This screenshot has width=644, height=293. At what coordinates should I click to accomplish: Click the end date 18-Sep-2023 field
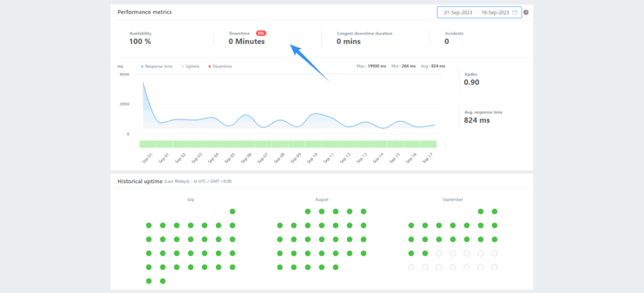coord(496,12)
